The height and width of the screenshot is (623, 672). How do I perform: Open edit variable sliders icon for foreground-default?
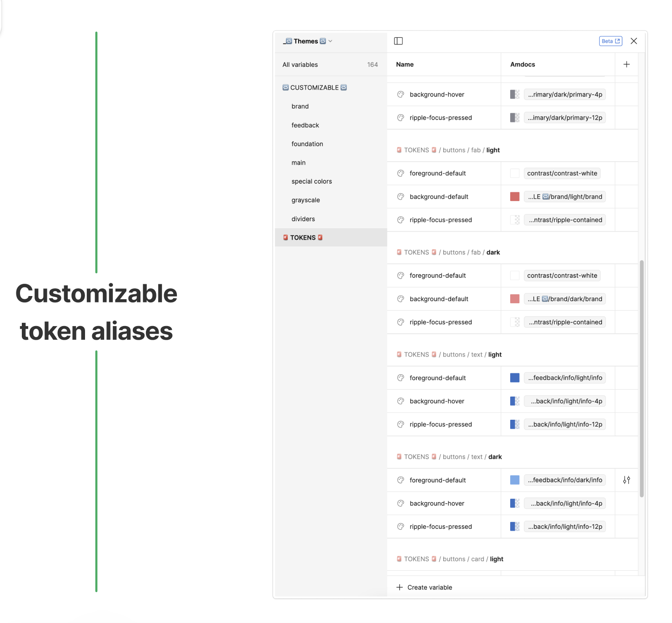coord(626,480)
